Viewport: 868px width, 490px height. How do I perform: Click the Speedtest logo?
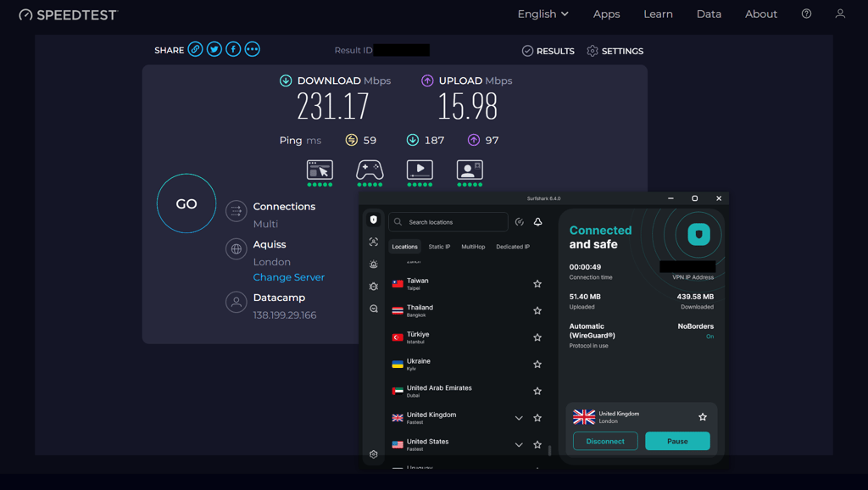coord(68,15)
